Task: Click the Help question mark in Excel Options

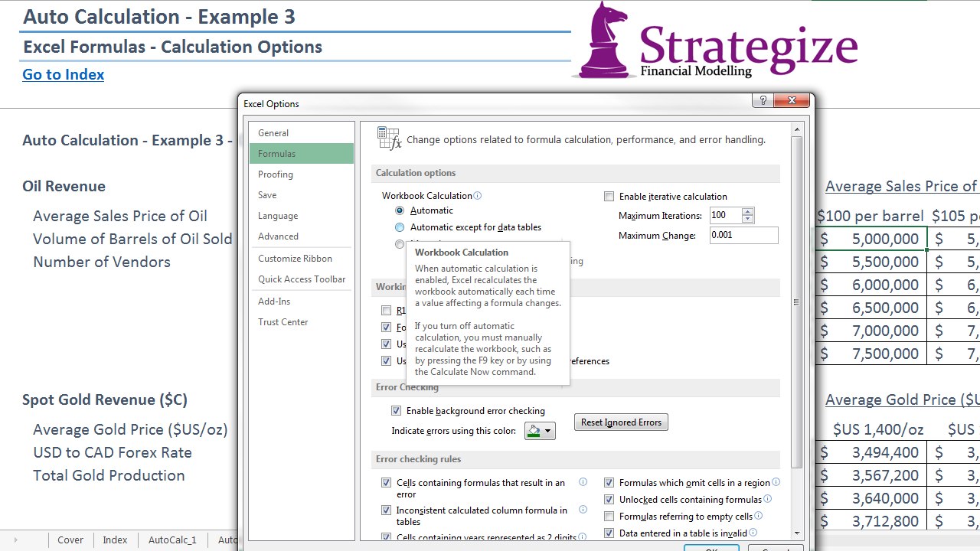Action: point(763,101)
